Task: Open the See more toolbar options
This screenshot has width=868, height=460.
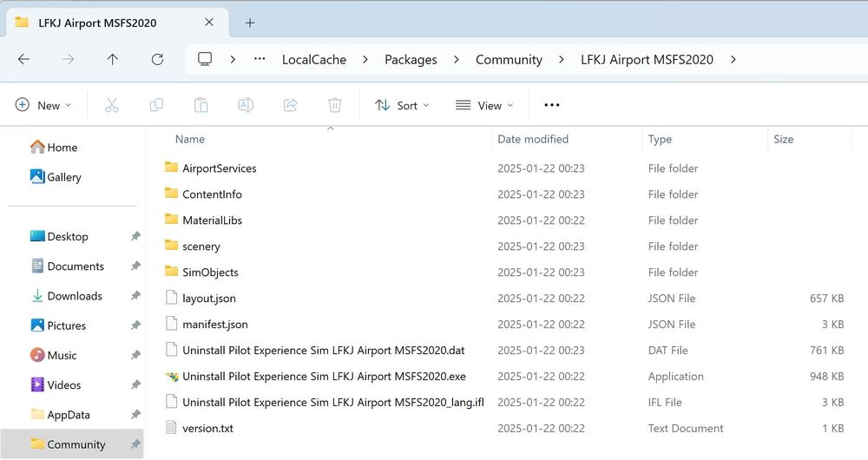Action: click(552, 105)
